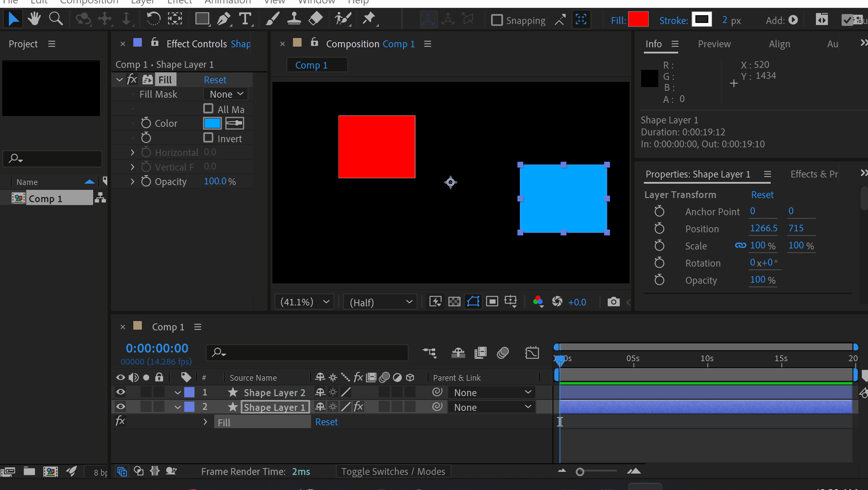This screenshot has height=490, width=868.
Task: Click the snapshot camera icon
Action: click(x=613, y=302)
